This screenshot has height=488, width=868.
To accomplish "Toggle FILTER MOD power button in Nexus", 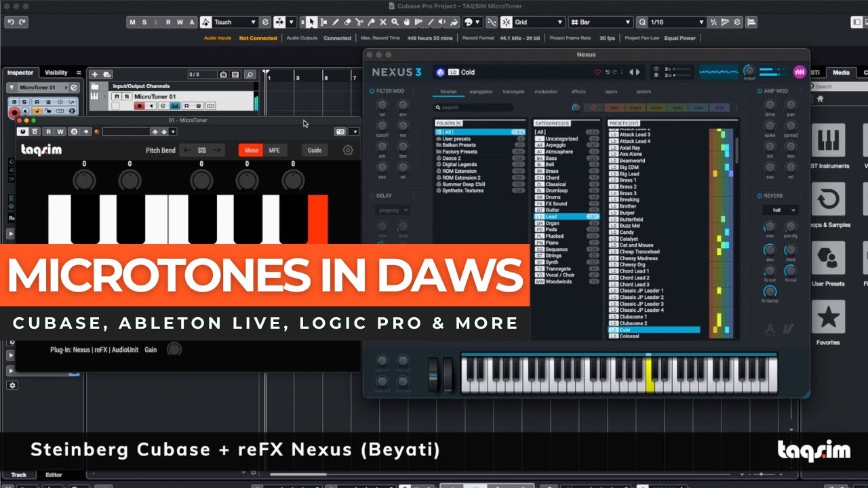I will pos(372,91).
